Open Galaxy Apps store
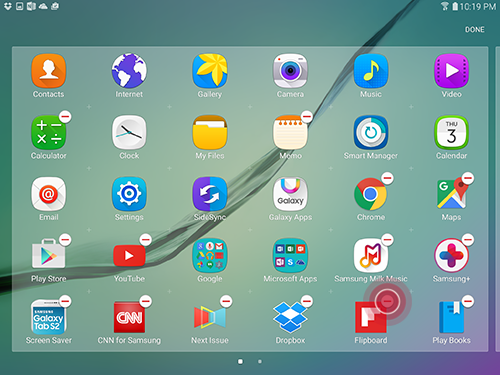 (x=290, y=194)
